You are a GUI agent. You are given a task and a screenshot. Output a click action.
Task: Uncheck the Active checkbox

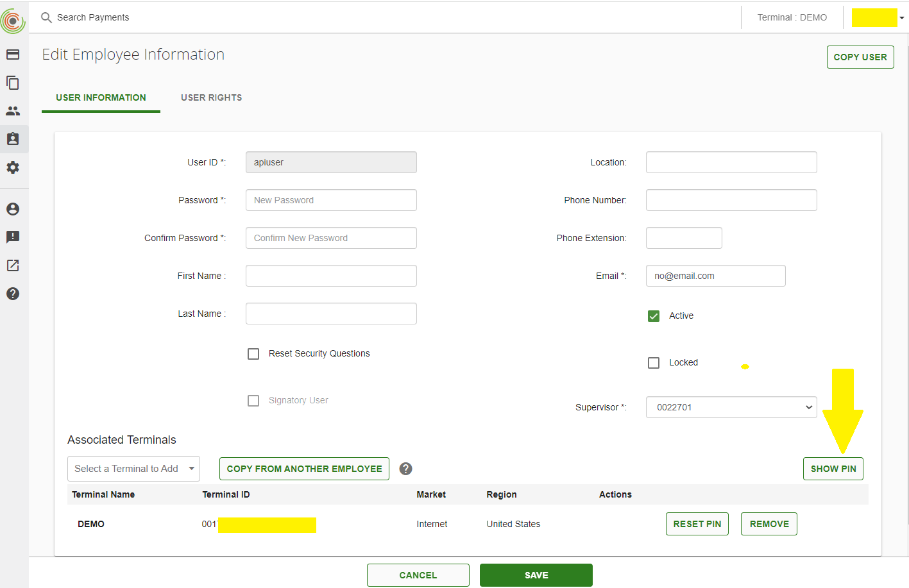pos(654,316)
